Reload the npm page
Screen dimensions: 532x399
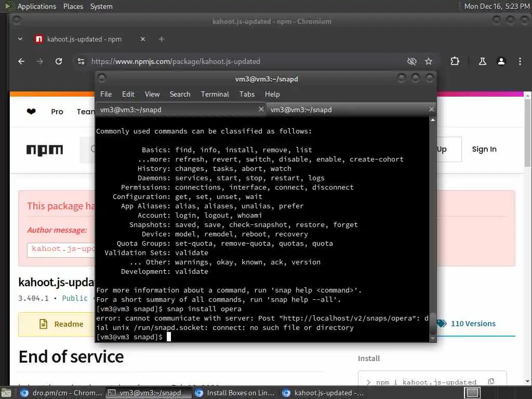pyautogui.click(x=59, y=61)
